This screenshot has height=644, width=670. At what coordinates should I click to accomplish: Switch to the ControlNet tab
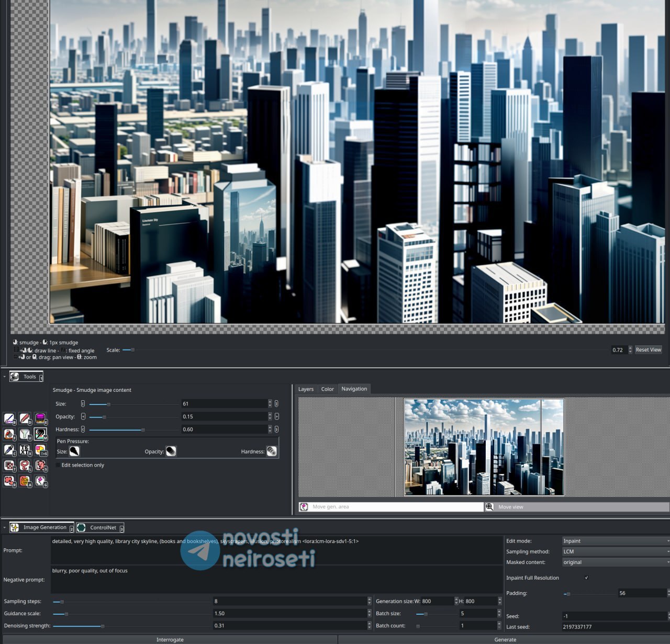coord(100,527)
